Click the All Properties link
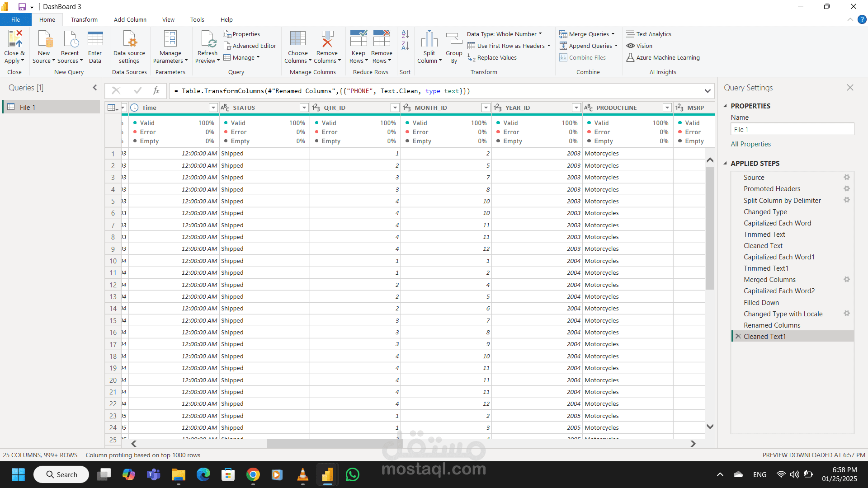Image resolution: width=868 pixels, height=488 pixels. [750, 144]
